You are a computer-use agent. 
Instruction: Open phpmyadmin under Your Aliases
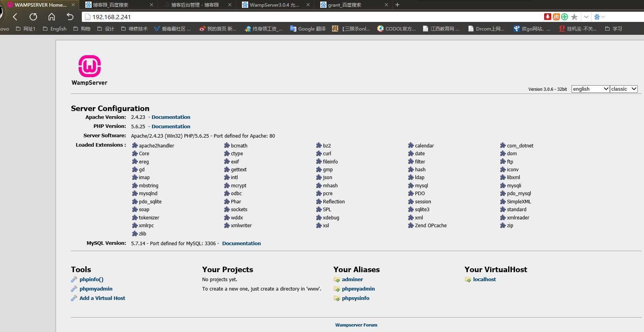pos(358,289)
